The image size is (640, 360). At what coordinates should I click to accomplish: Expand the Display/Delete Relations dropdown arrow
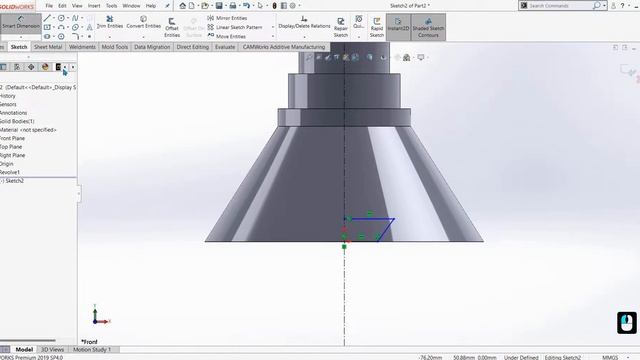coord(304,37)
